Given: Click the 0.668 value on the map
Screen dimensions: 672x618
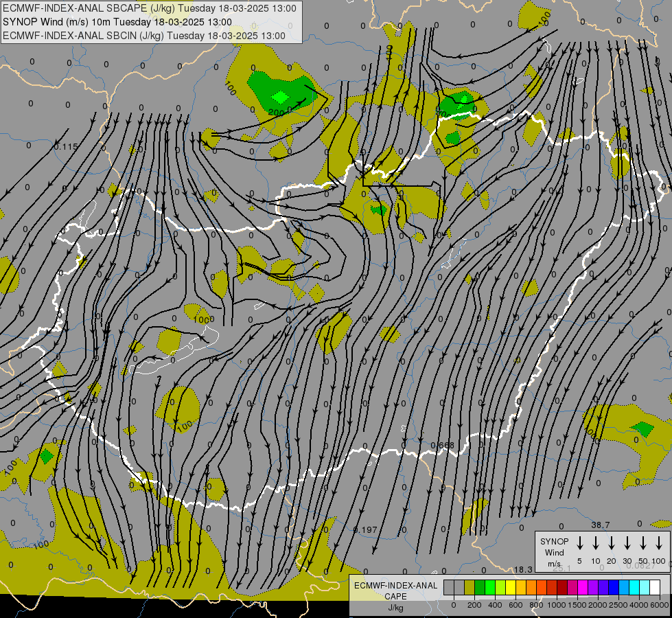Looking at the screenshot, I should [x=442, y=445].
